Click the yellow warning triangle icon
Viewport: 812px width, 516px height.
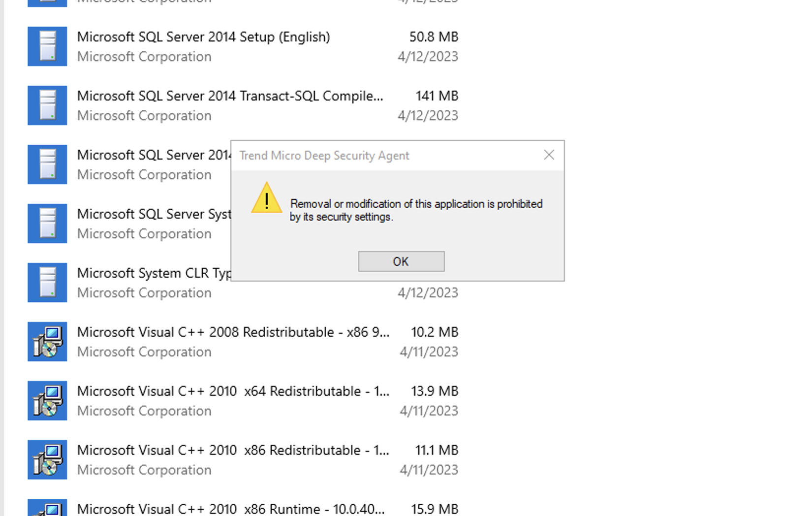(266, 198)
